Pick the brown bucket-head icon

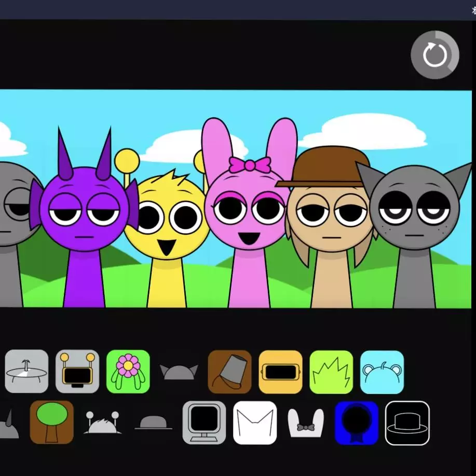point(230,372)
